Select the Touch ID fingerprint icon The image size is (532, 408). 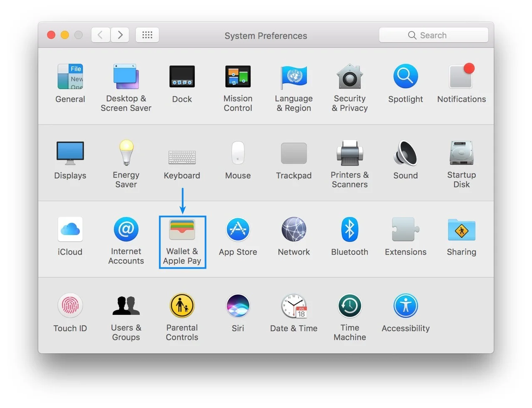tap(70, 306)
